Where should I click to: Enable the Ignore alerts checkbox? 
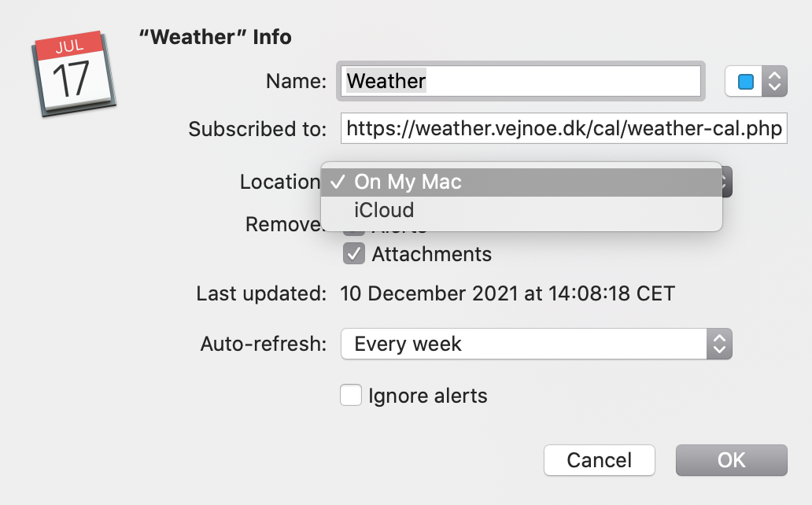[x=351, y=395]
